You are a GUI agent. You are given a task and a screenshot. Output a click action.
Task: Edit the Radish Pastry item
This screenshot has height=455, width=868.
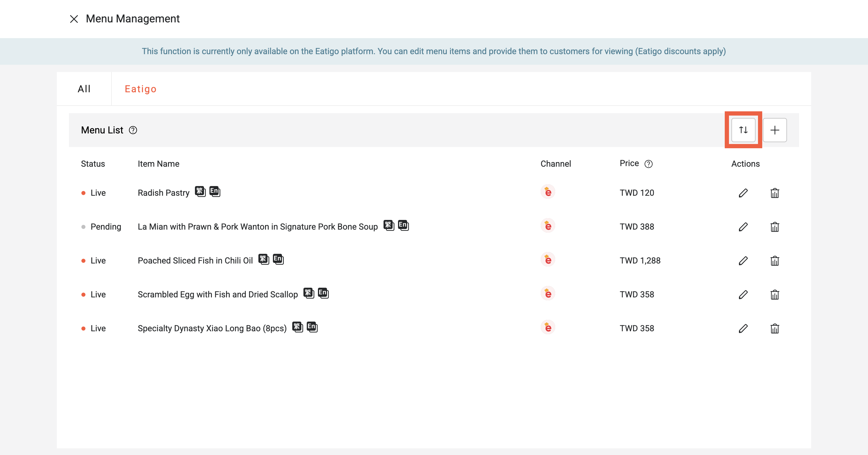[743, 193]
